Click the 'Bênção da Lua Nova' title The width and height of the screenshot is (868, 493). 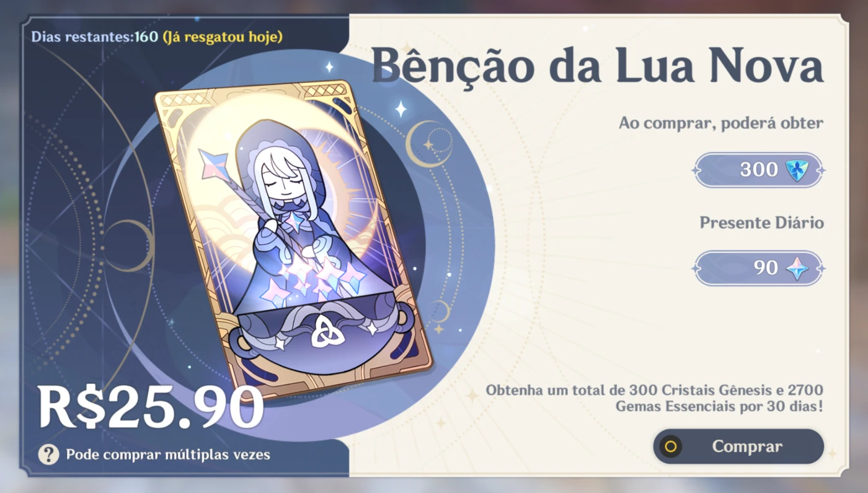click(x=598, y=66)
